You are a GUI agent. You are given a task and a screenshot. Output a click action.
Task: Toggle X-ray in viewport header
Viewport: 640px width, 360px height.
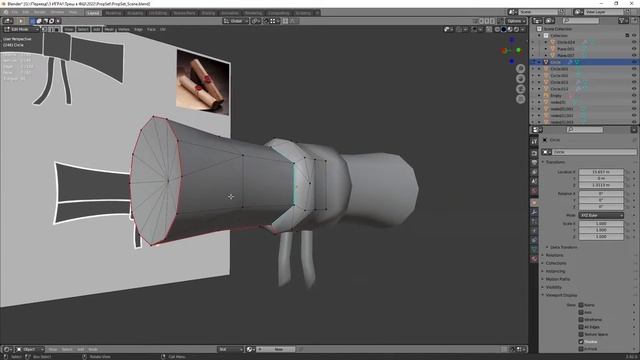[x=489, y=29]
